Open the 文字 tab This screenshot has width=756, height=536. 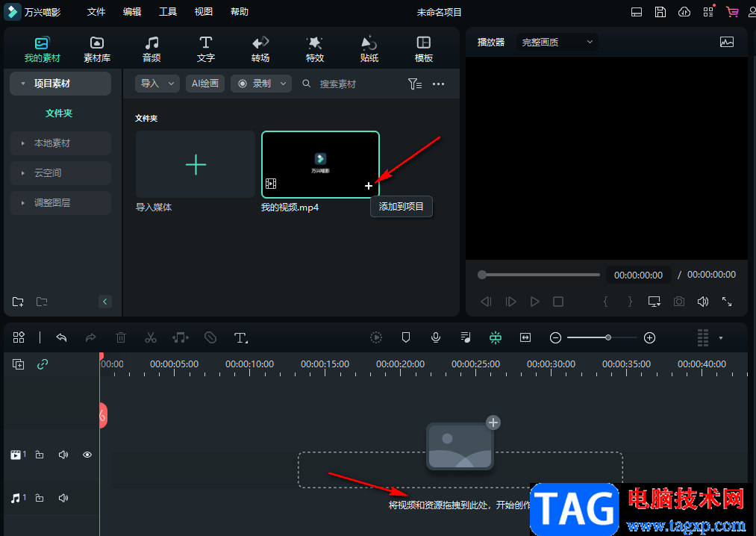[206, 49]
